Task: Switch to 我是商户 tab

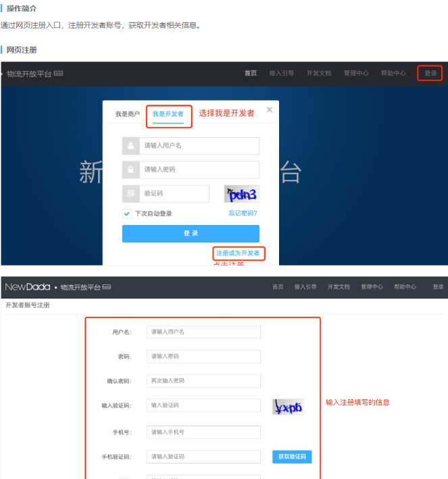Action: (127, 114)
